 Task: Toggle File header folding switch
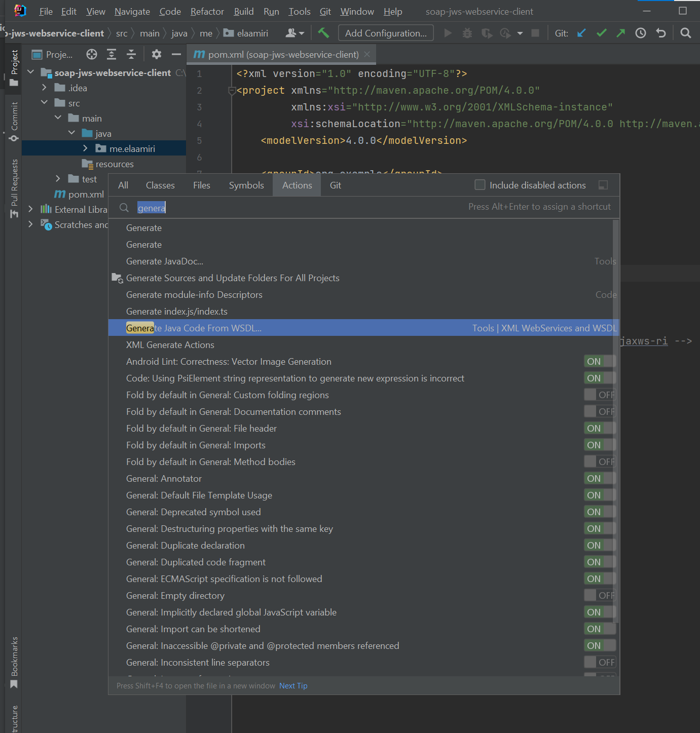(x=600, y=428)
